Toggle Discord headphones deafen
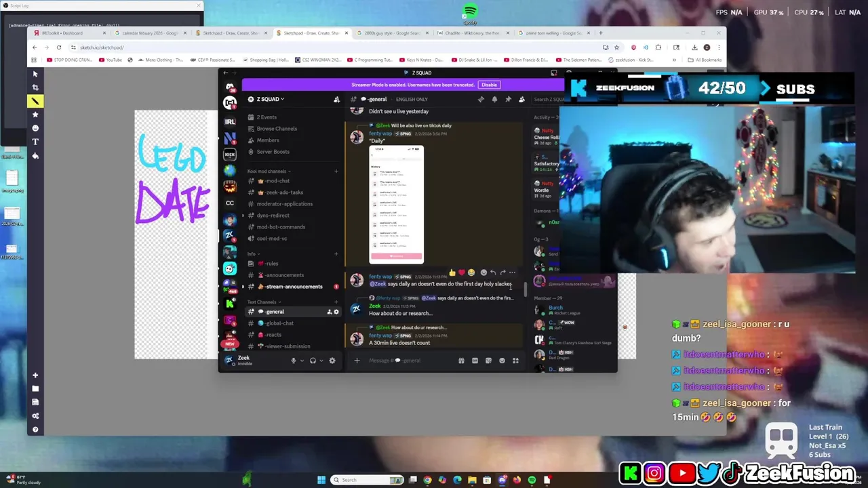 pyautogui.click(x=313, y=361)
